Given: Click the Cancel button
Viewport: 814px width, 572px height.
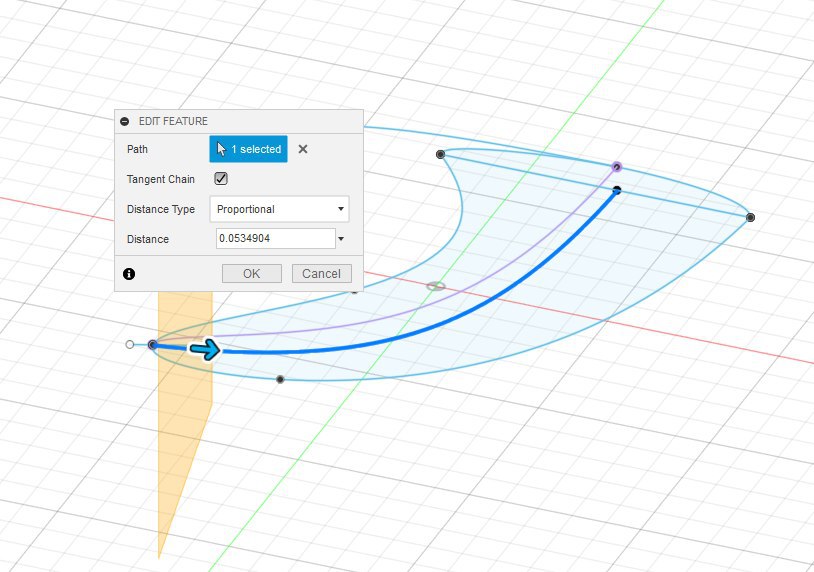Looking at the screenshot, I should tap(321, 274).
